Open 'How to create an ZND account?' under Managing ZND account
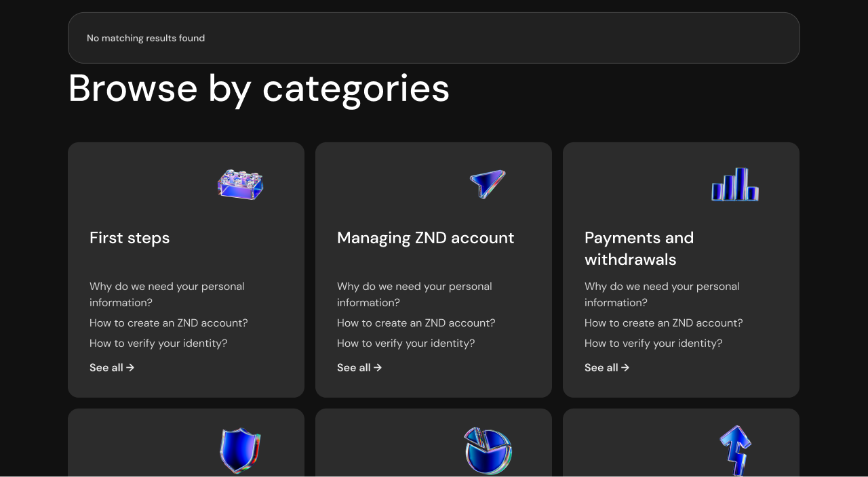Image resolution: width=868 pixels, height=477 pixels. [416, 323]
